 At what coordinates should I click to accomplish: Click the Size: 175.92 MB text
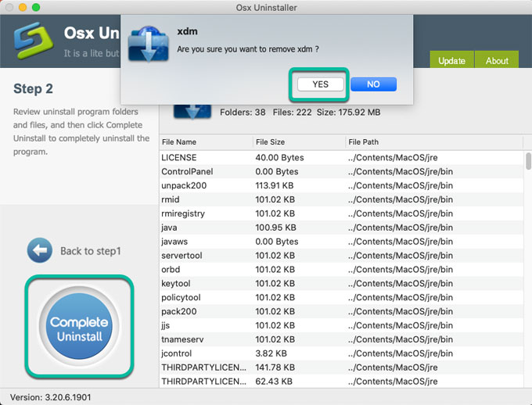point(348,113)
